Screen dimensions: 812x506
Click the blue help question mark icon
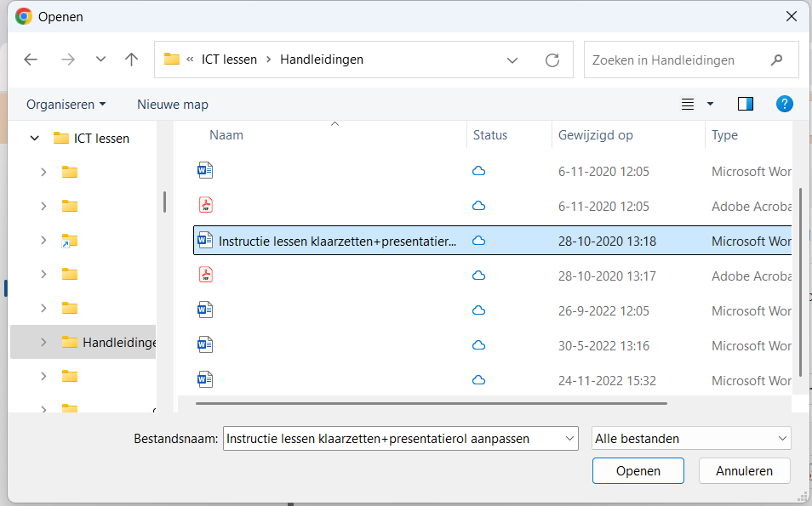click(x=785, y=104)
